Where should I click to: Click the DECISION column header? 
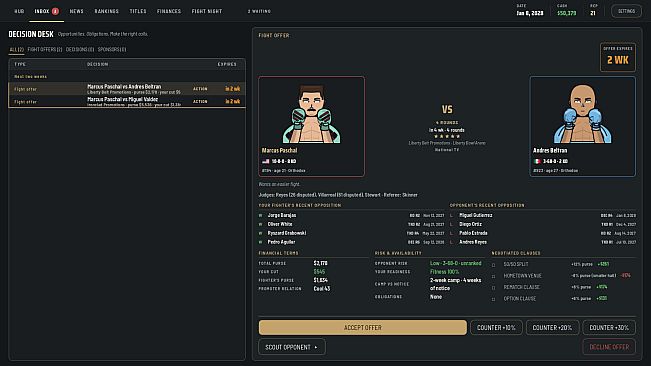(x=98, y=64)
